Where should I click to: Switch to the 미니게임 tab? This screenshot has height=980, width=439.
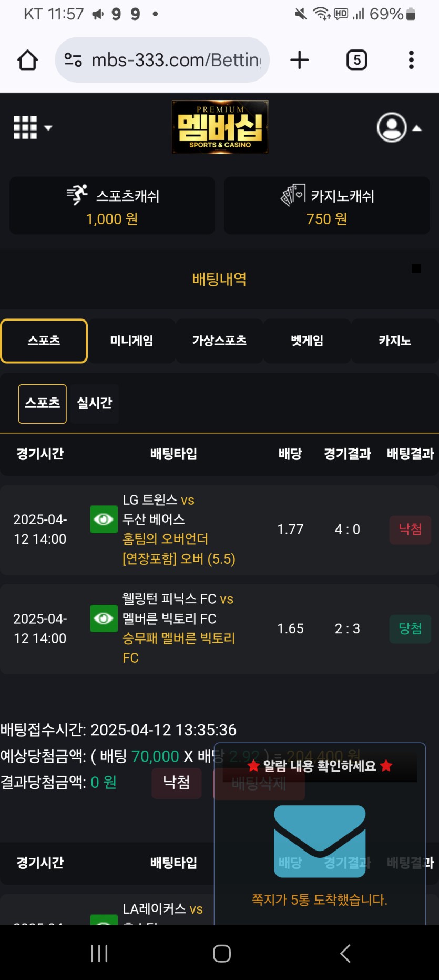pyautogui.click(x=131, y=341)
